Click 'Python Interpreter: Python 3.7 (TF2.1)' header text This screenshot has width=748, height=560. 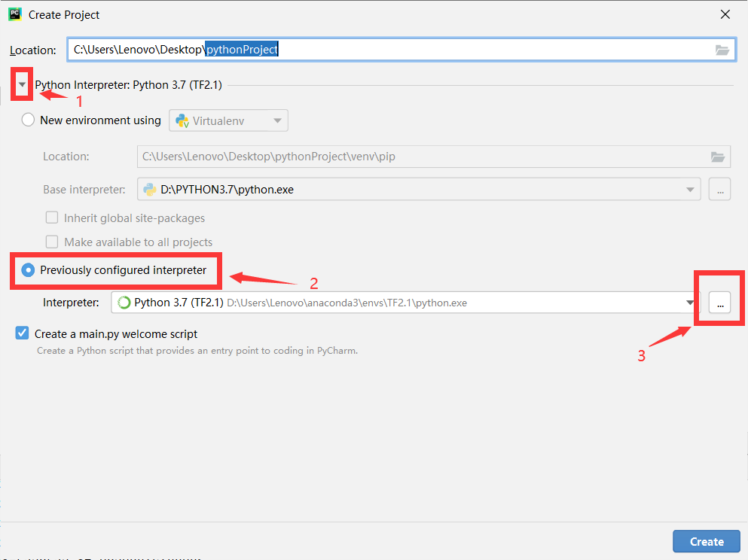point(128,85)
